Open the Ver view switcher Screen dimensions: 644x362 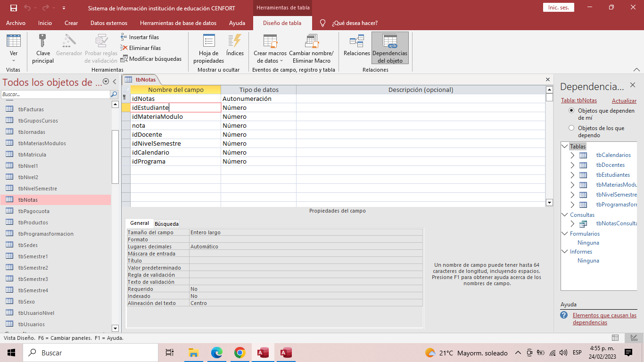[14, 49]
